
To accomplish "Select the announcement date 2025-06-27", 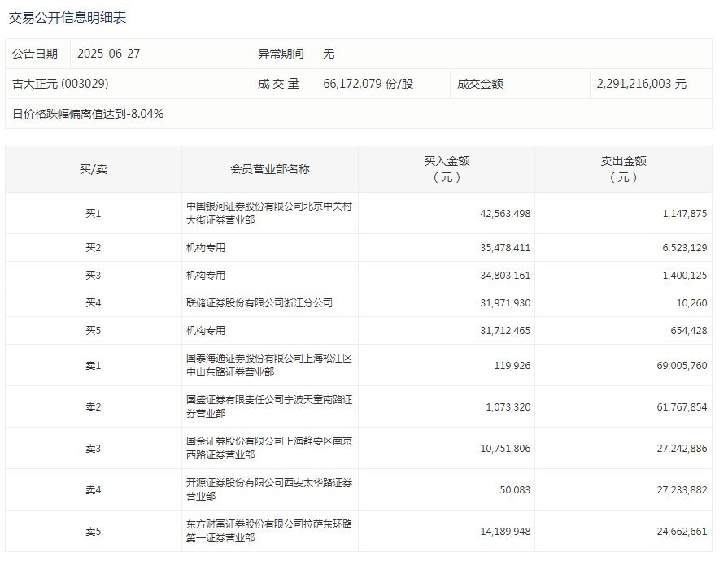I will click(x=109, y=54).
